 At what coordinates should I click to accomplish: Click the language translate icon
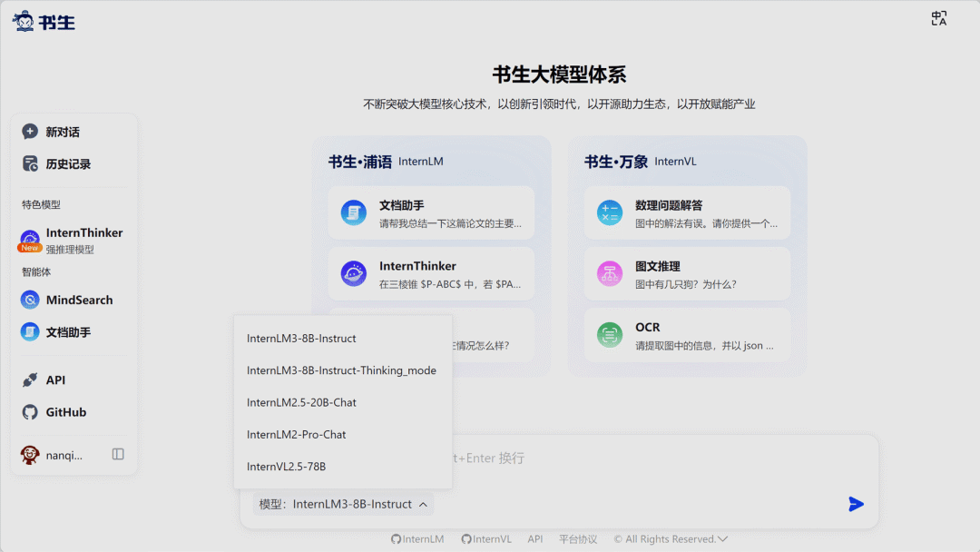(x=939, y=19)
